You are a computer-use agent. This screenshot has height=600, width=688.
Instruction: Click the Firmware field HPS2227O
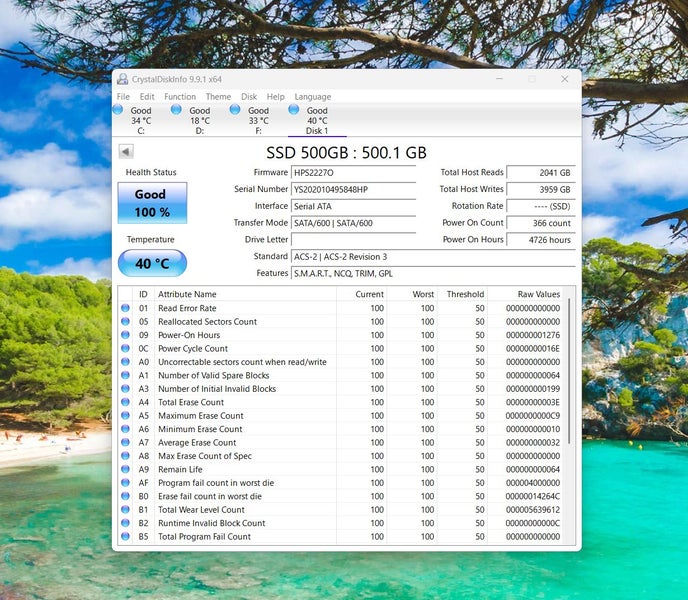click(x=353, y=172)
